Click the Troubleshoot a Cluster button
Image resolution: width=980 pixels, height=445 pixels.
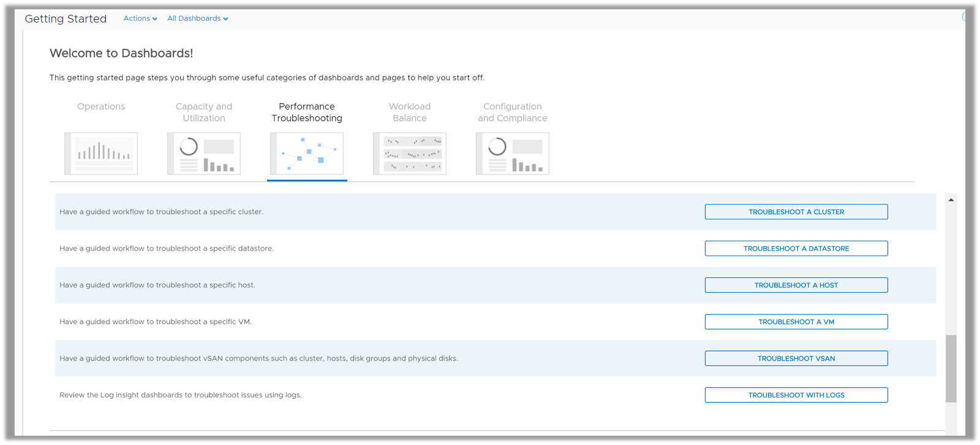[796, 212]
